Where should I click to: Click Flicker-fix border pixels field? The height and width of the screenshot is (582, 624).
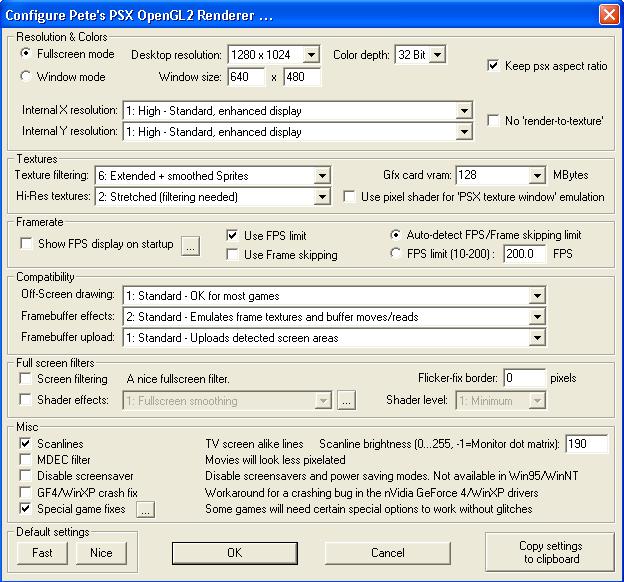[x=523, y=379]
